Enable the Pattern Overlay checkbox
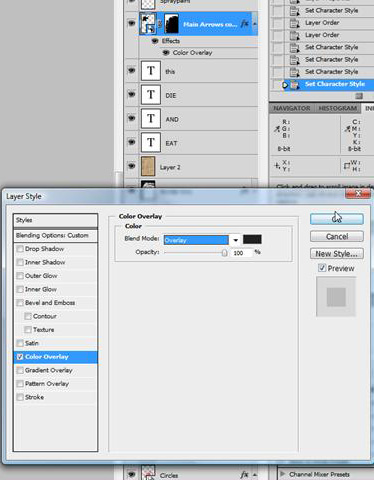This screenshot has height=480, width=374. tap(20, 384)
